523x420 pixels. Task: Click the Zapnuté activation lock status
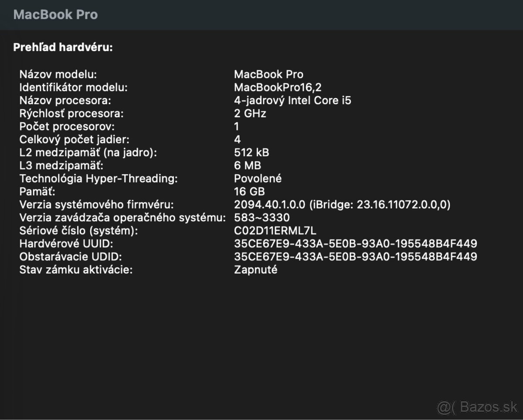[x=255, y=270]
